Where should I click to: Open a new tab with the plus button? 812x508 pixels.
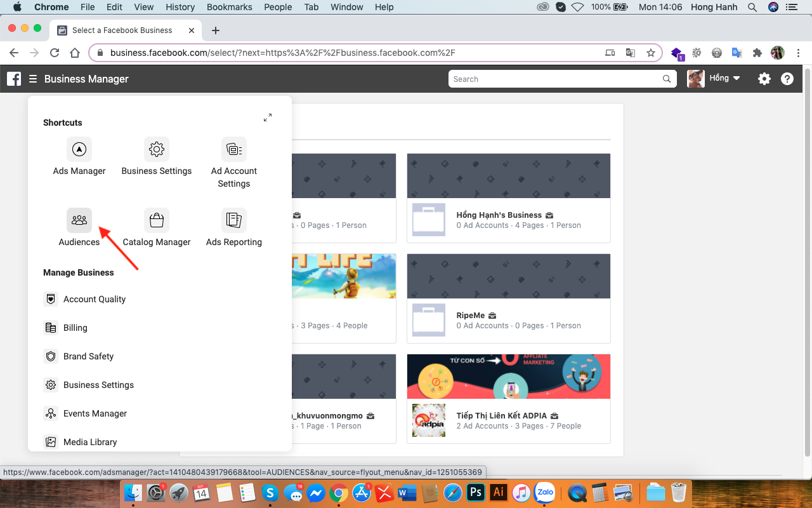(216, 30)
